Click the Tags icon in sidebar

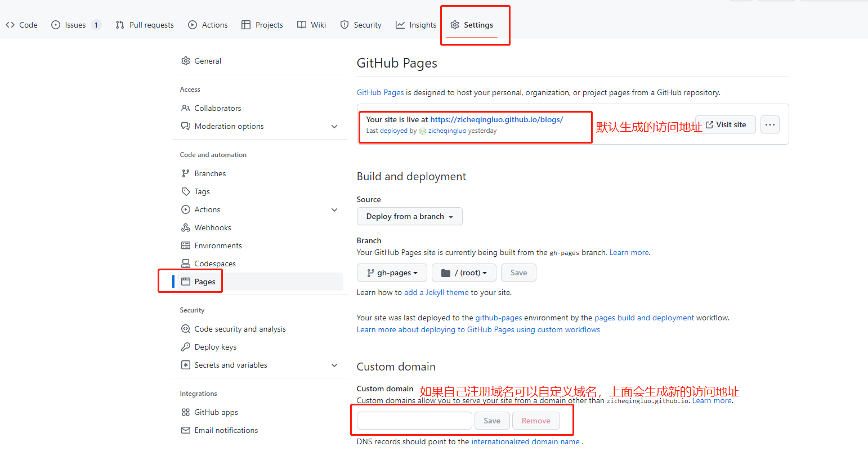[x=186, y=191]
